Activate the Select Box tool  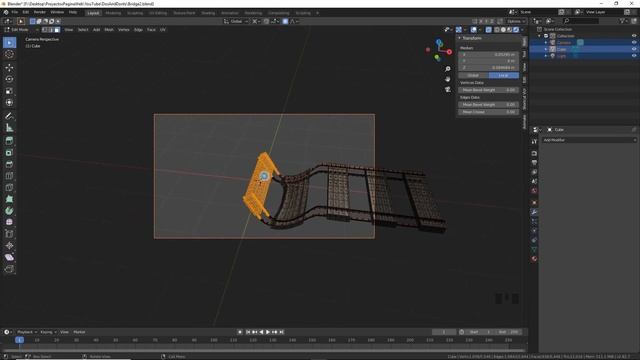[x=9, y=43]
